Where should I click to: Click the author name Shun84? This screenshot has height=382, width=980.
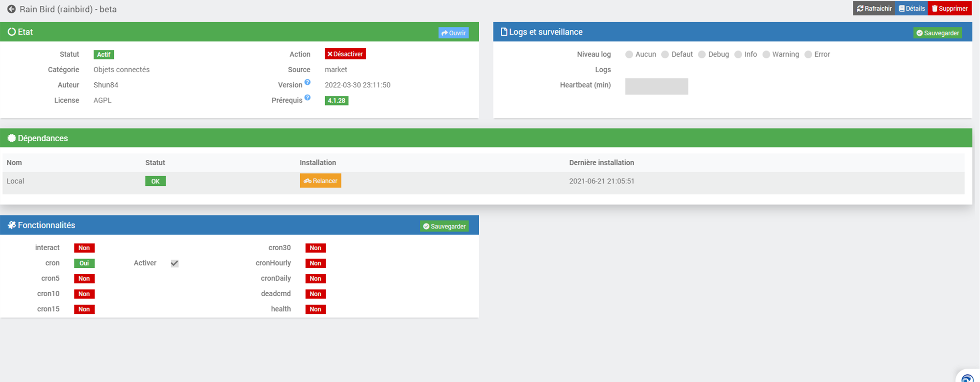coord(106,85)
